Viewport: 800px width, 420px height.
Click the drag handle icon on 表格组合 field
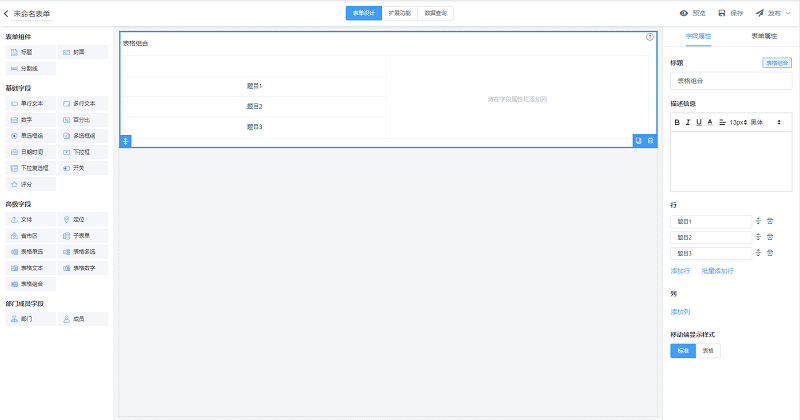point(126,141)
